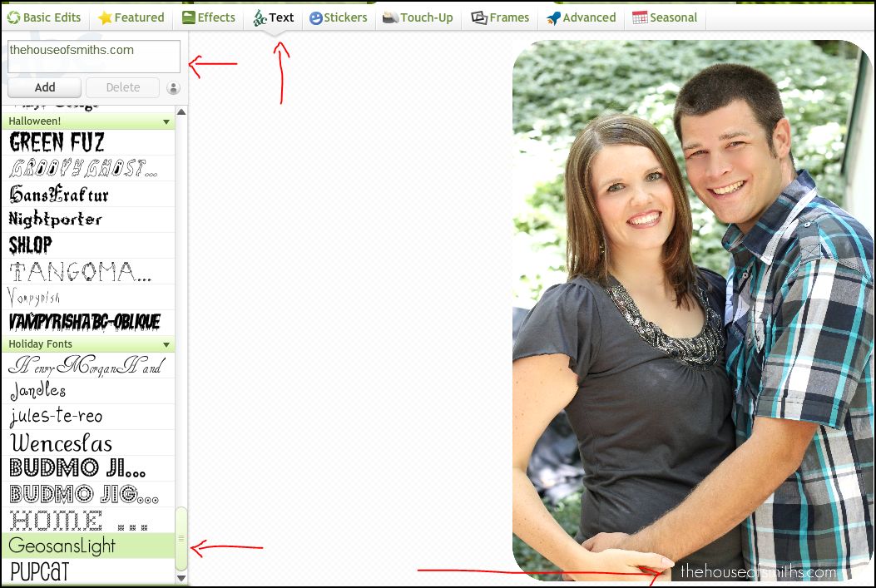876x588 pixels.
Task: Switch to the Featured tab
Action: click(x=131, y=17)
